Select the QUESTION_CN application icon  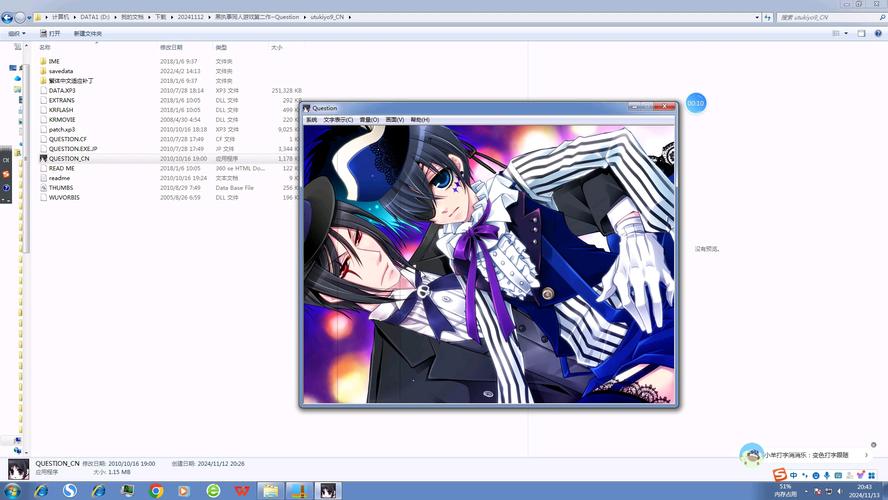coord(43,159)
